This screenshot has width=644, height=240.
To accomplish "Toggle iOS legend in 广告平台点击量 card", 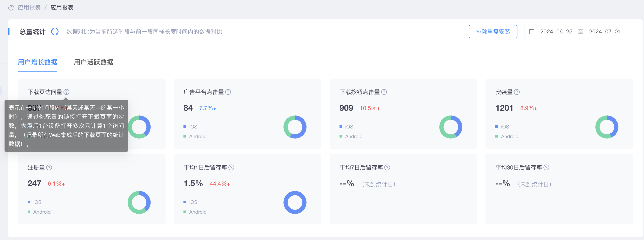I will click(190, 127).
